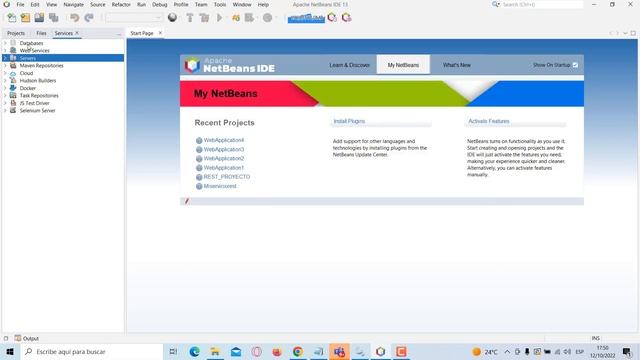This screenshot has width=640, height=360.
Task: Switch to the Projects tab
Action: coord(16,33)
